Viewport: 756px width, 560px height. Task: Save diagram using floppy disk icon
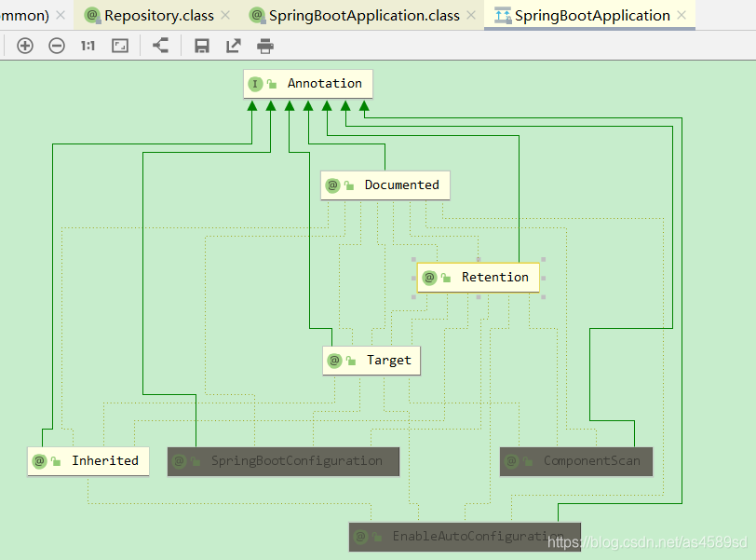coord(201,47)
